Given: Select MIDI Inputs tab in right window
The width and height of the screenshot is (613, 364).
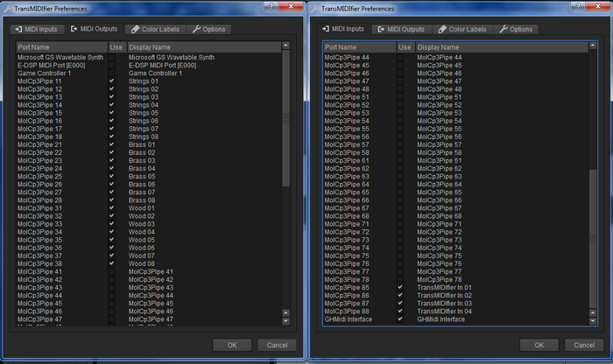Looking at the screenshot, I should pyautogui.click(x=343, y=29).
